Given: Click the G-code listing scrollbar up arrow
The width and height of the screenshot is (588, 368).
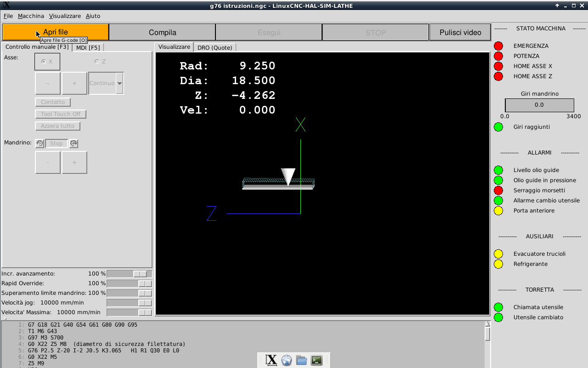Looking at the screenshot, I should 487,324.
